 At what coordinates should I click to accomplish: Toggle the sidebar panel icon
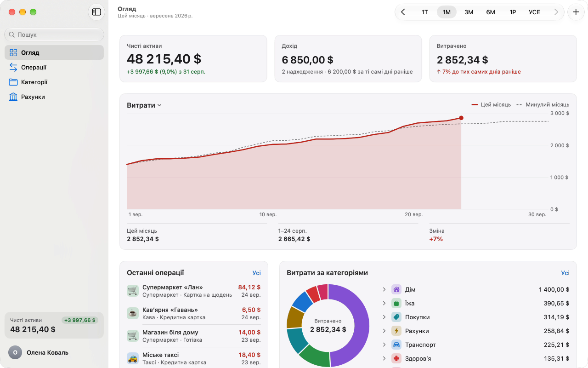(x=96, y=12)
